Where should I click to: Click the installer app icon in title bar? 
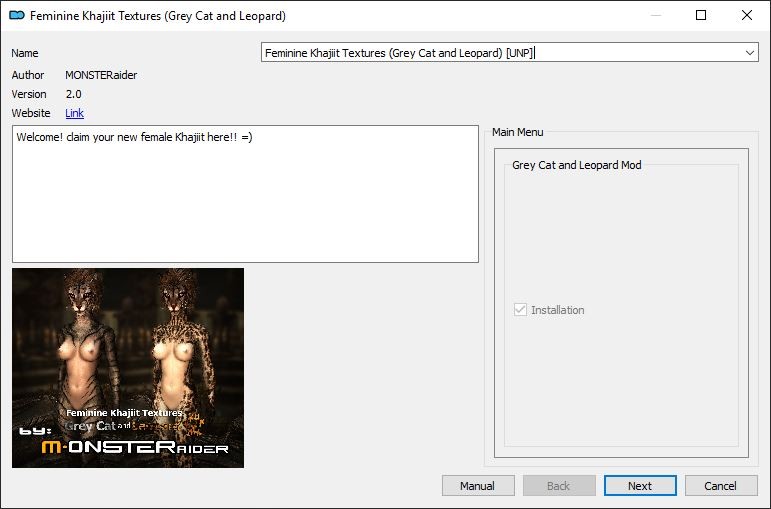tap(16, 16)
